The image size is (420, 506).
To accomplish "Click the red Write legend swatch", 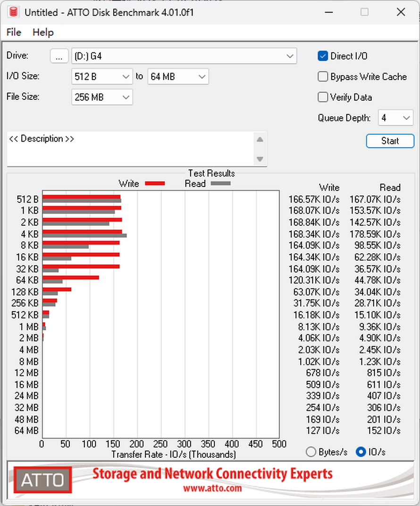I will click(155, 183).
